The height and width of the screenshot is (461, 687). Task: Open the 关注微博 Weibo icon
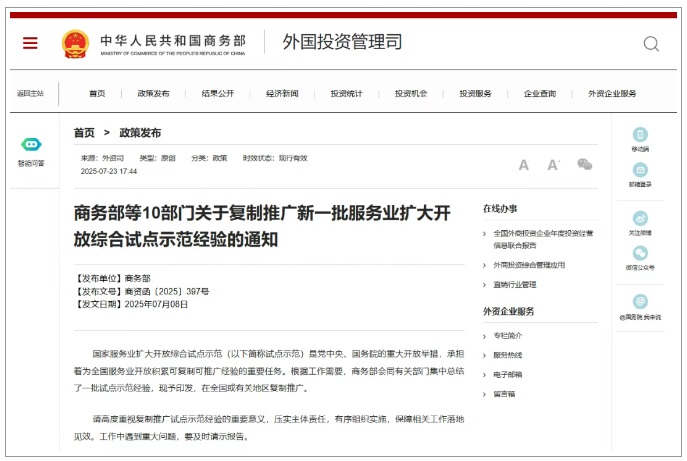pos(640,218)
